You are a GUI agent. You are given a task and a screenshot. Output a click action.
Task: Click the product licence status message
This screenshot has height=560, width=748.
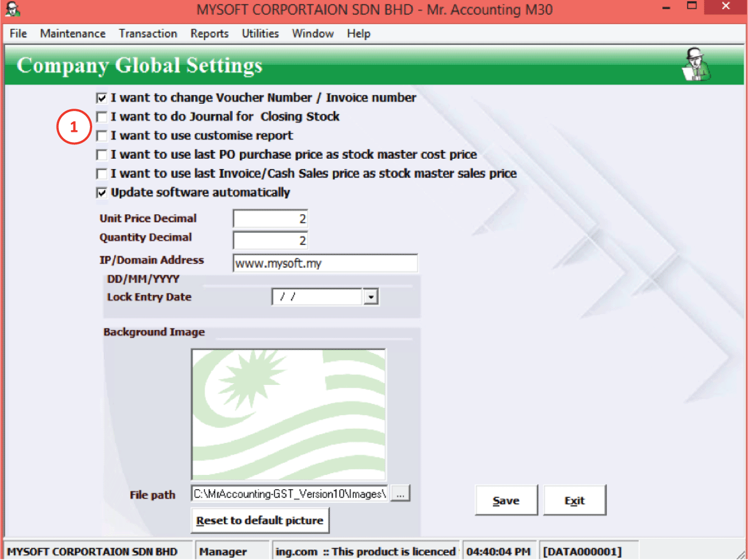coord(367,551)
